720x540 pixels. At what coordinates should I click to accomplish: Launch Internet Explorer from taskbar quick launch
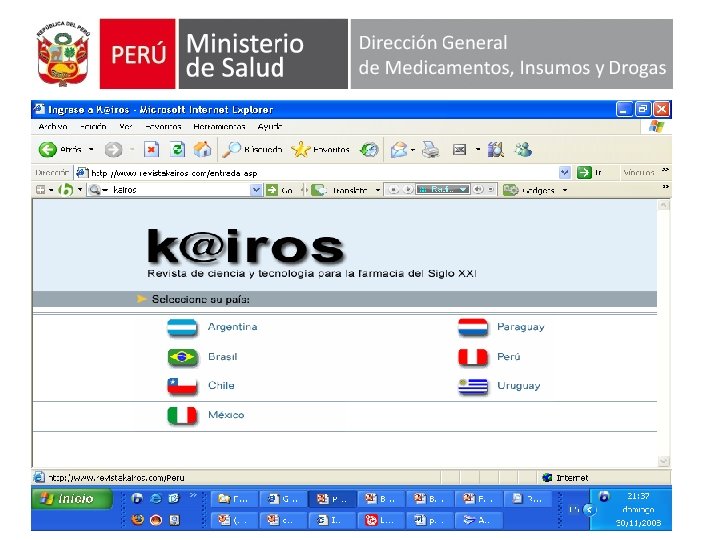pyautogui.click(x=156, y=498)
